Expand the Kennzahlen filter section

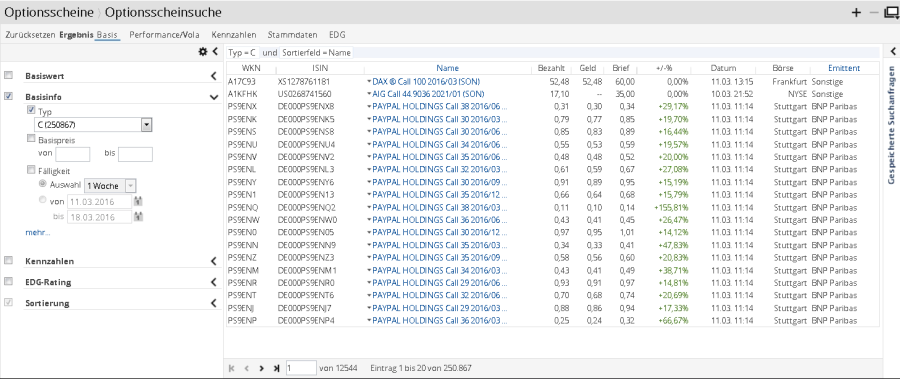[x=214, y=261]
